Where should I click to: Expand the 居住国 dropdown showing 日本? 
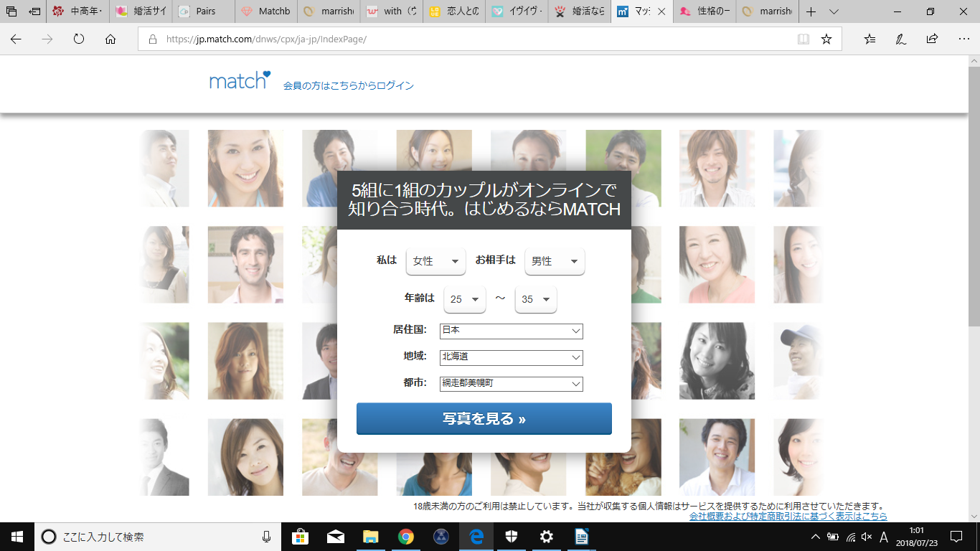511,331
